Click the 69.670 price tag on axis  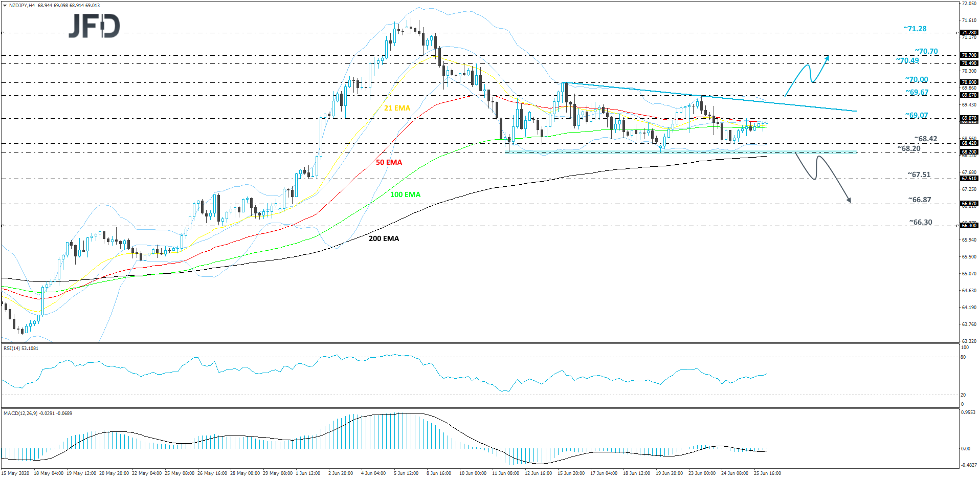tap(969, 95)
